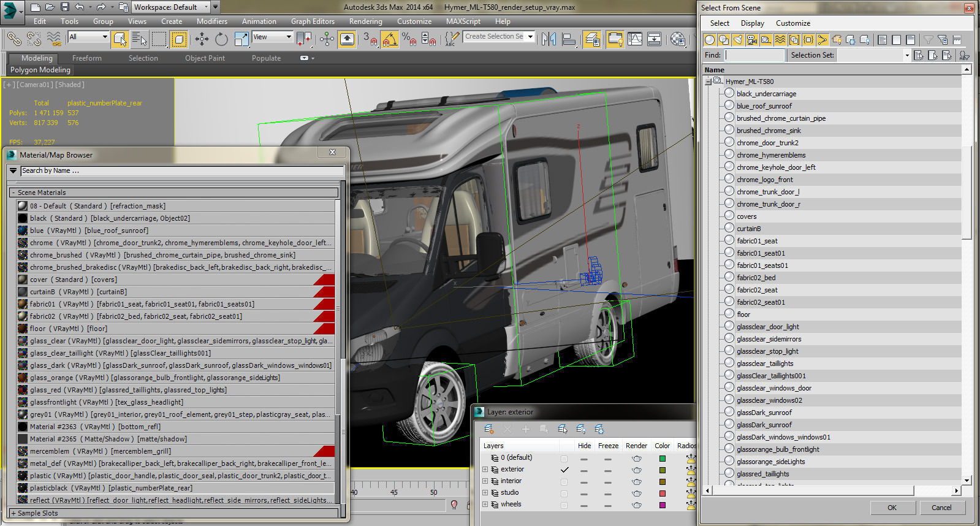Click the magenta color swatch of wheels layer
Viewport: 980px width, 526px height.
pyautogui.click(x=662, y=505)
